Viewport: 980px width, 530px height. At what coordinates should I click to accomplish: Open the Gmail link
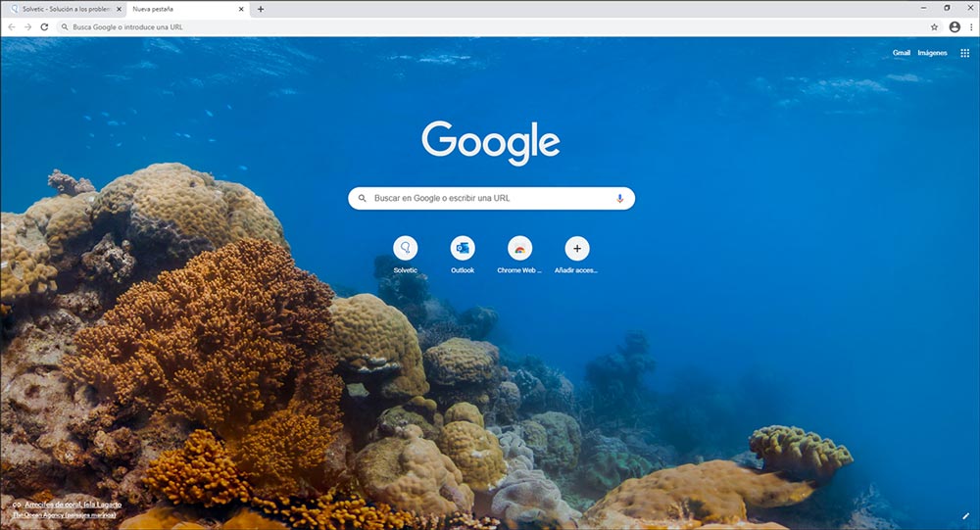(902, 53)
